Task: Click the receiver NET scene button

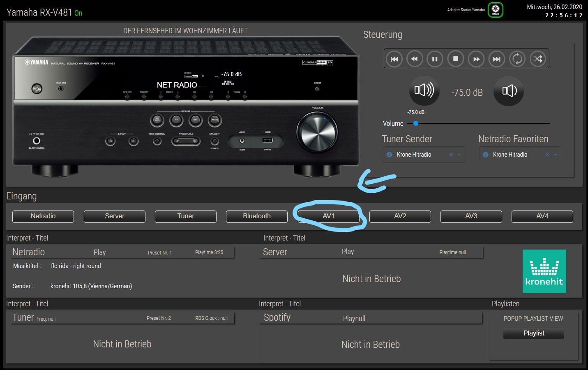Action: (x=196, y=120)
